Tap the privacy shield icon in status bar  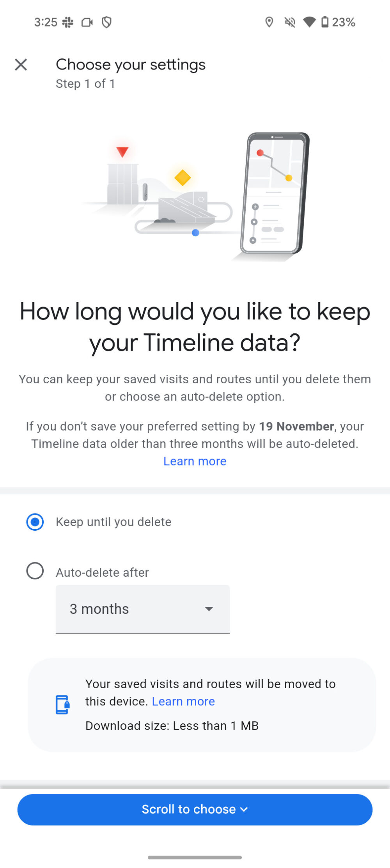coord(106,22)
